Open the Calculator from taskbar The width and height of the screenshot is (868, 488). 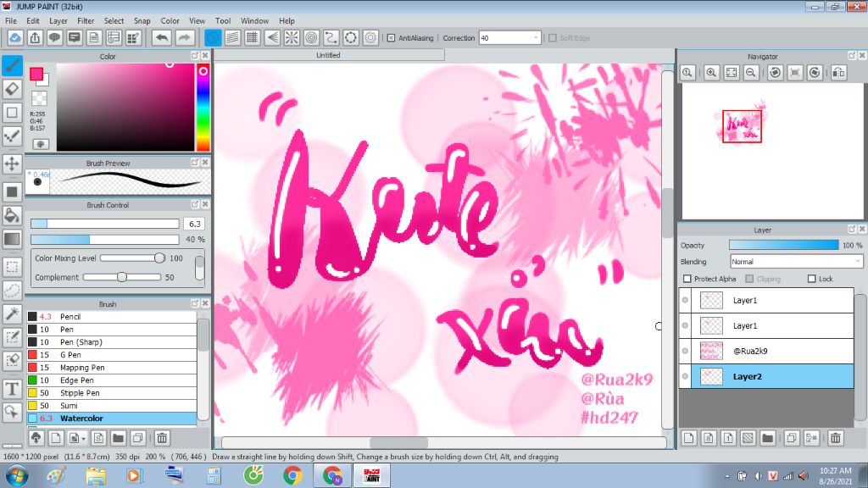[x=213, y=476]
